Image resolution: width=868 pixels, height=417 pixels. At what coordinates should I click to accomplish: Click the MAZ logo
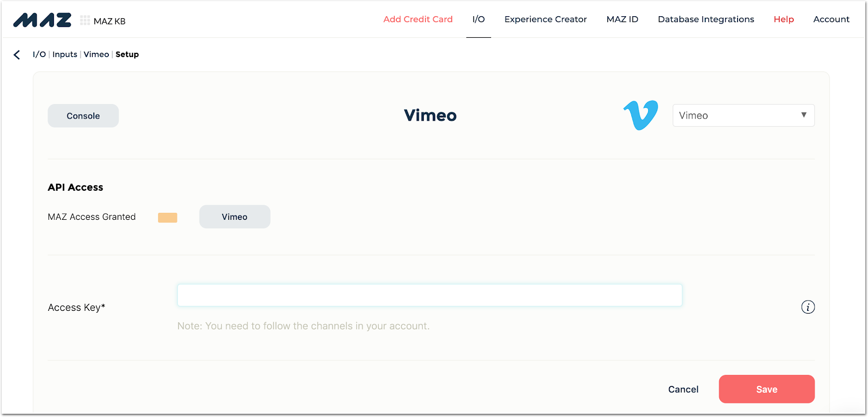click(42, 20)
